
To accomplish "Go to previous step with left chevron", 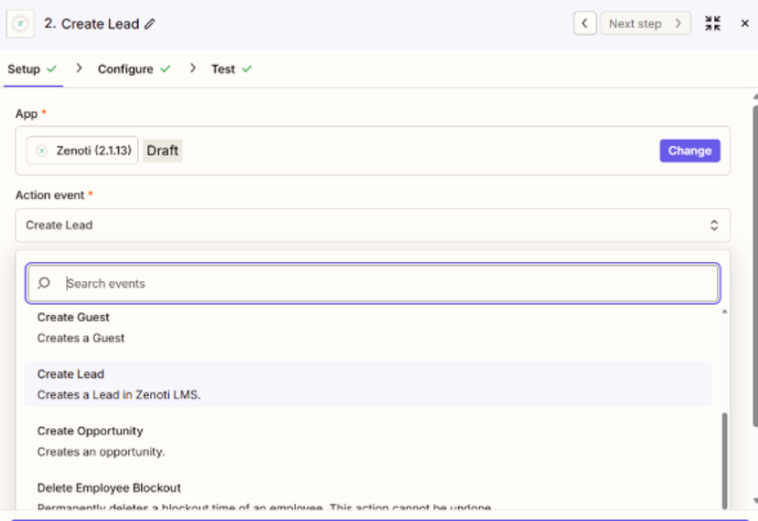I will pos(585,23).
